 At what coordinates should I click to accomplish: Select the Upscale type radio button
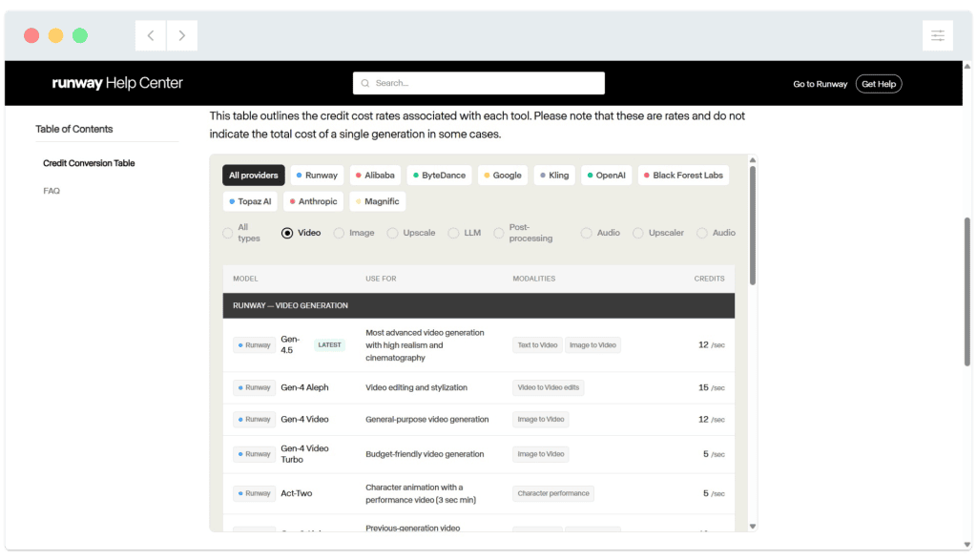392,233
